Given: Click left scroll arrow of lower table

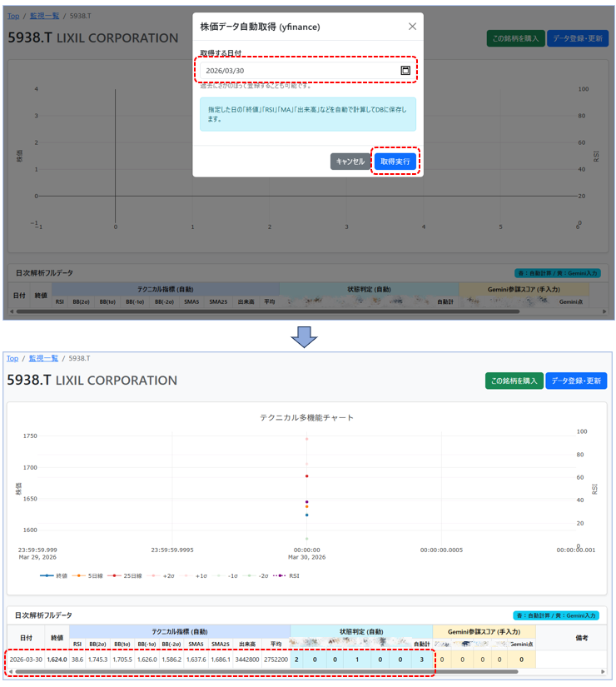Looking at the screenshot, I should (11, 671).
